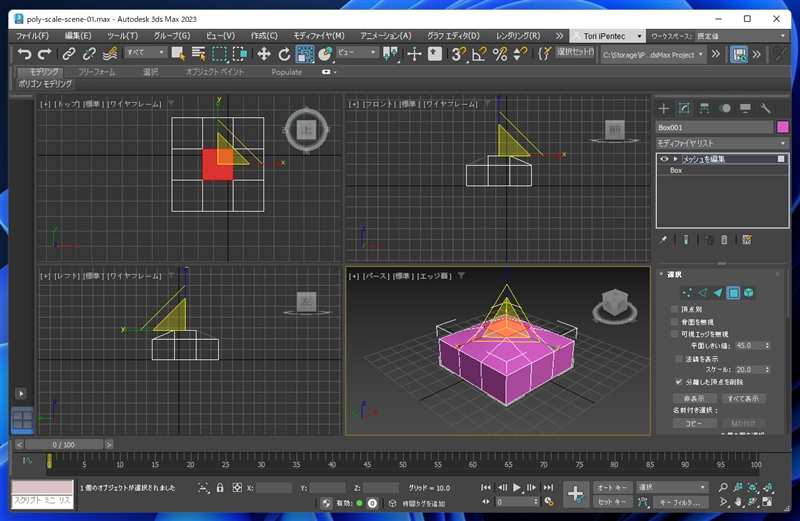
Task: Switch to the フリーフォーム ribbon tab
Action: (96, 72)
